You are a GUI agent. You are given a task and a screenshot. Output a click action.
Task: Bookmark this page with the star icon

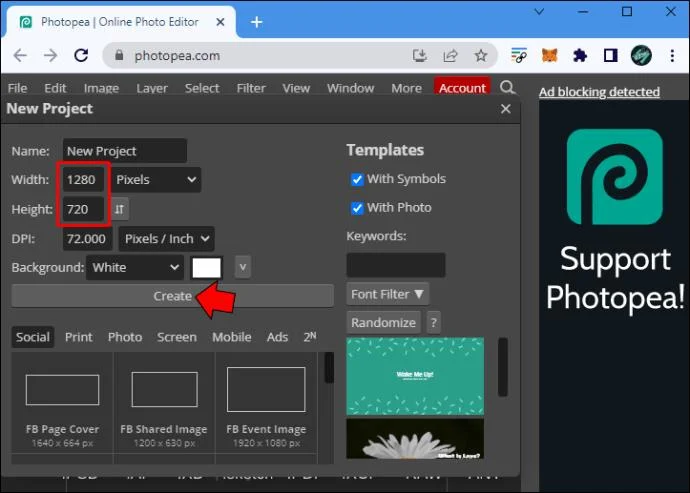click(481, 55)
